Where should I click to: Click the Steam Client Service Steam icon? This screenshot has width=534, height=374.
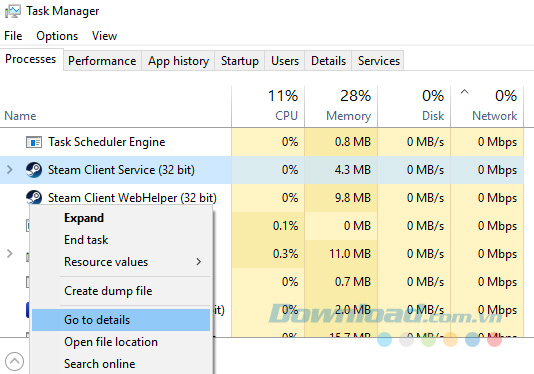click(34, 170)
